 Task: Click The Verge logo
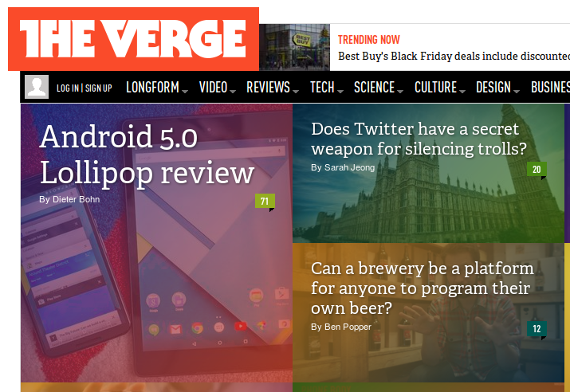tap(133, 39)
